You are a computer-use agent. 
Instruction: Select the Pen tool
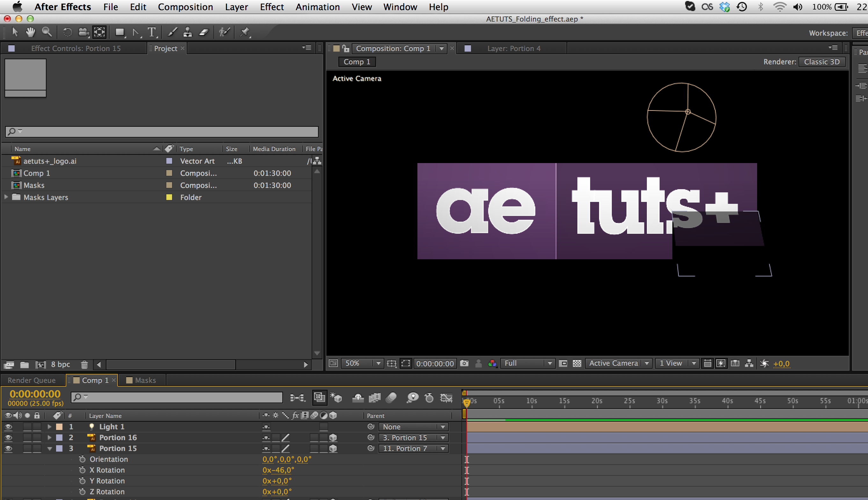[136, 32]
